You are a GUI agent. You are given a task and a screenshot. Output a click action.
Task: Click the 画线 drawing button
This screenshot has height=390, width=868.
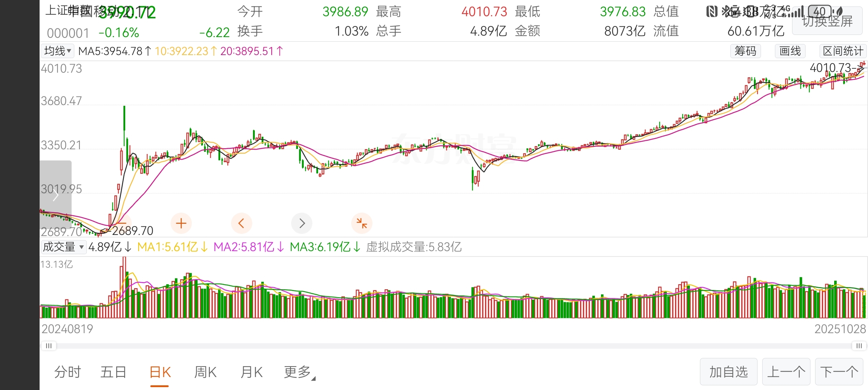790,51
